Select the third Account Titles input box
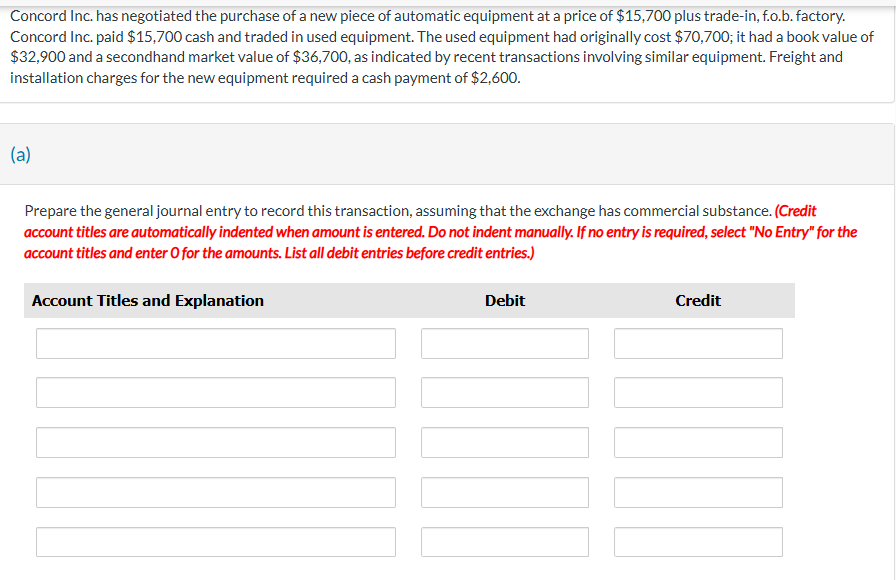Viewport: 896px width, 580px height. click(215, 442)
